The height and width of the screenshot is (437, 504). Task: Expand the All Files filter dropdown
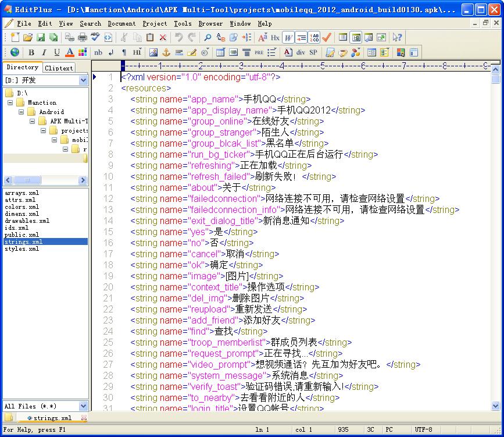83,406
